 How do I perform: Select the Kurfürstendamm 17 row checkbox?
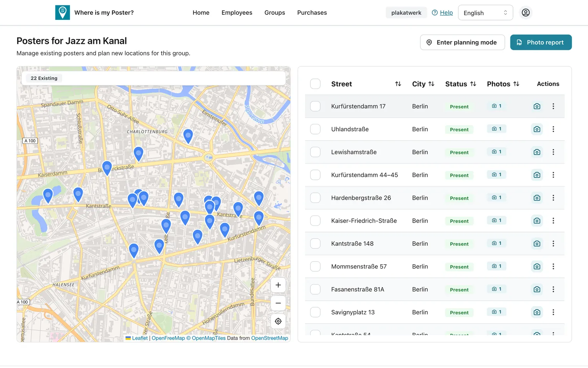pos(315,106)
